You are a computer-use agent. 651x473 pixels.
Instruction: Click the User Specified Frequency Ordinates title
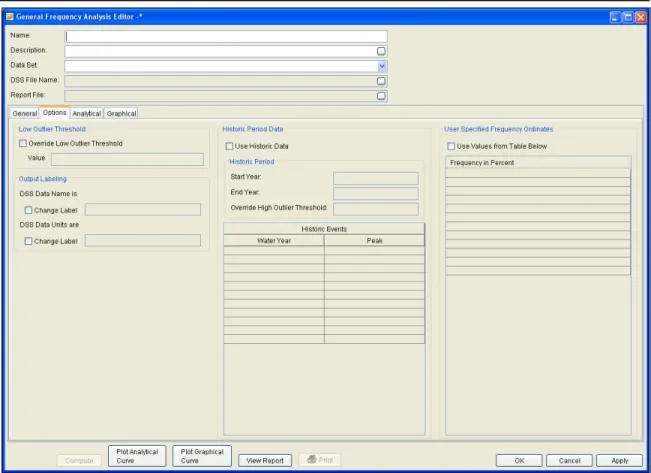(499, 129)
